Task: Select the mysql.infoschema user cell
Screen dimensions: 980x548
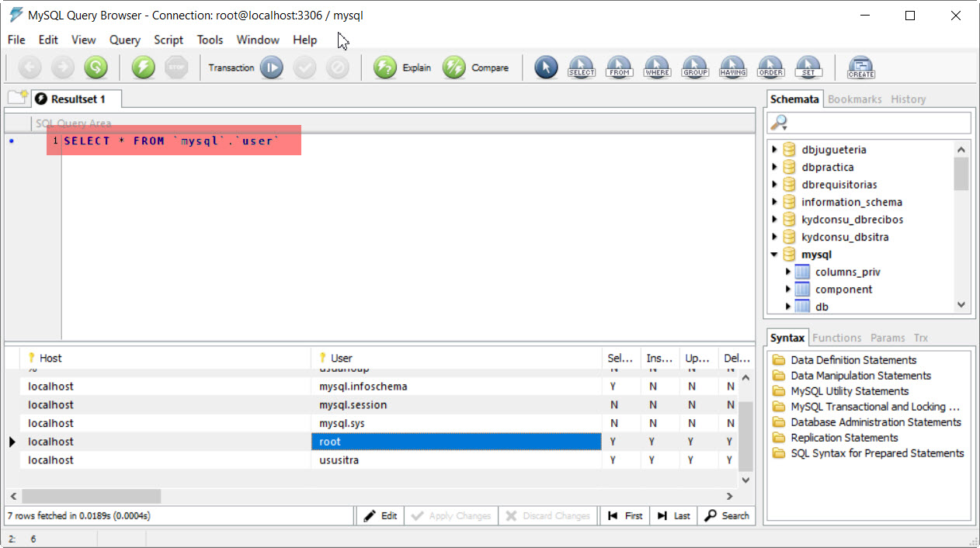Action: [x=457, y=386]
